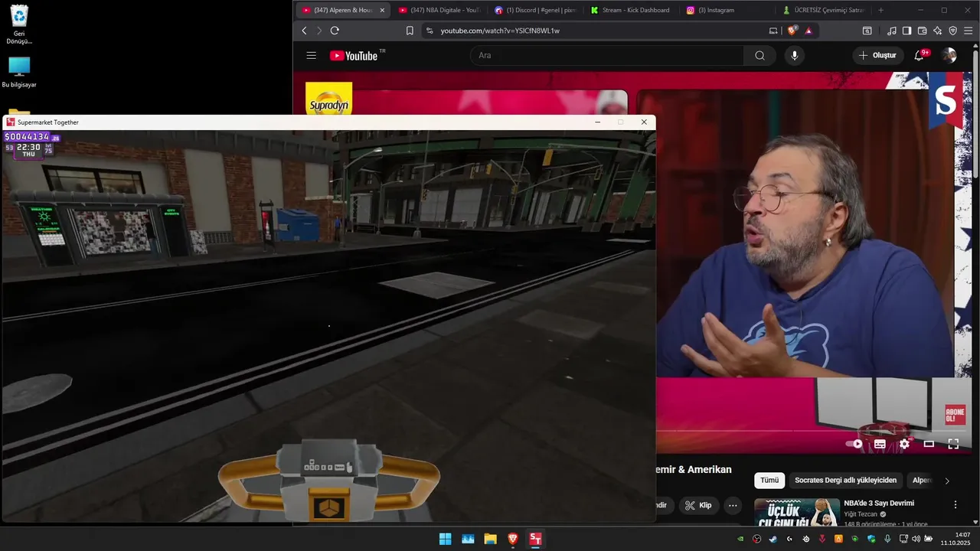The width and height of the screenshot is (980, 551).
Task: Open Brave browser taskbar icon
Action: pos(513,539)
